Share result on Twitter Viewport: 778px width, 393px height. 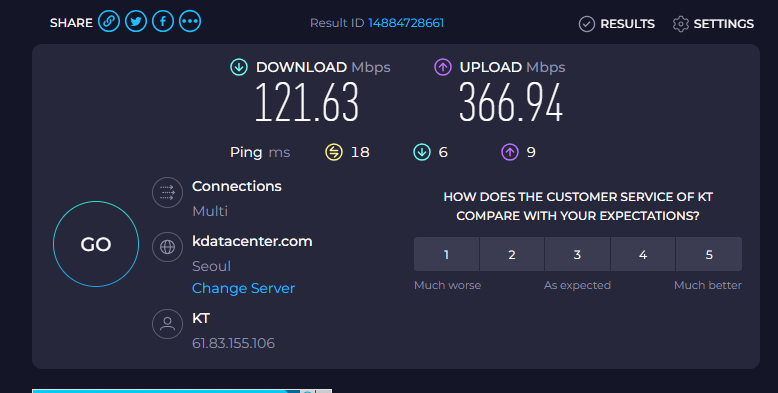pos(136,21)
